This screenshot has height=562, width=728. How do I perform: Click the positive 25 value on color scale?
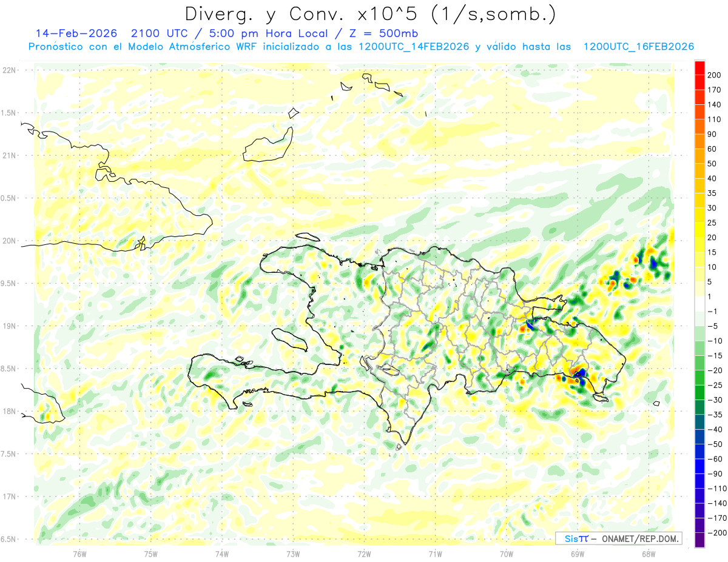[712, 222]
